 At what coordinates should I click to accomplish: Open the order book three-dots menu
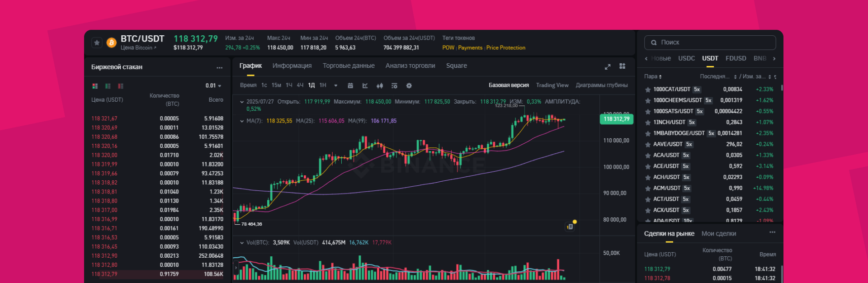click(x=219, y=67)
